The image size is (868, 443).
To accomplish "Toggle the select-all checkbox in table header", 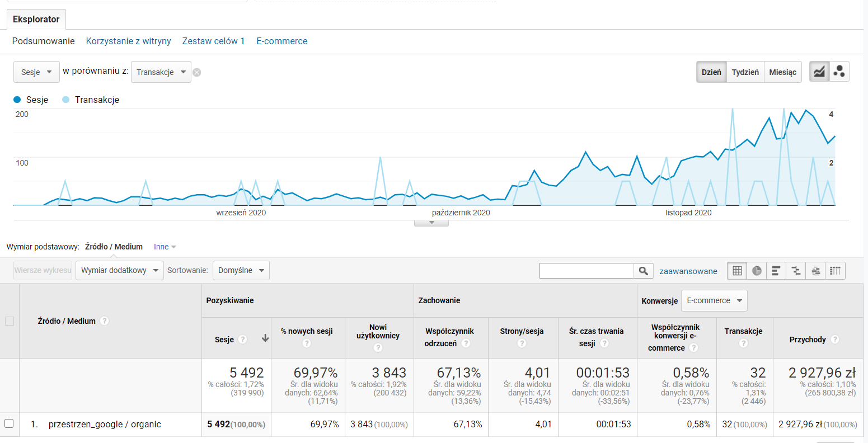I will 9,321.
